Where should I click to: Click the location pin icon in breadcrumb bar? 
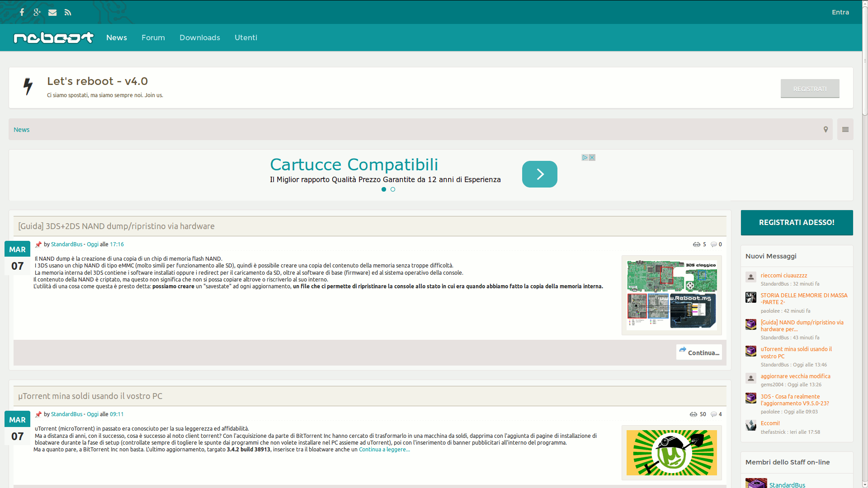tap(826, 130)
